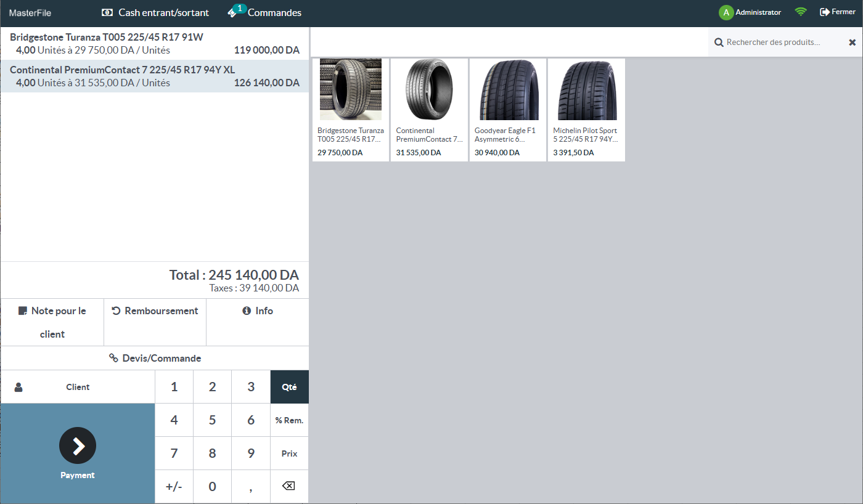Select the Bridgestone Turanza T005 order line
The height and width of the screenshot is (504, 863).
[x=155, y=44]
